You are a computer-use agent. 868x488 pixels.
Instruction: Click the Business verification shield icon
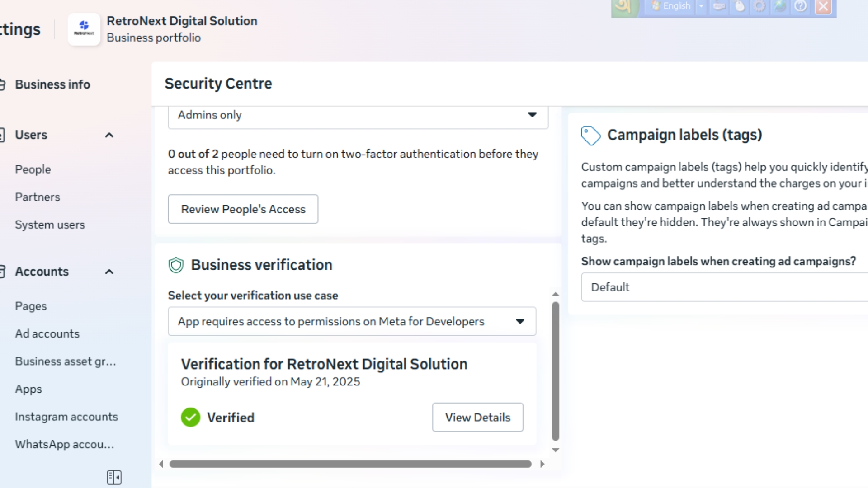click(176, 265)
